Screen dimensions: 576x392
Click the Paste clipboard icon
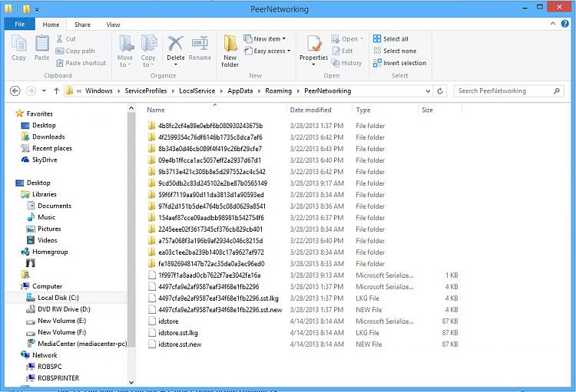click(x=42, y=48)
